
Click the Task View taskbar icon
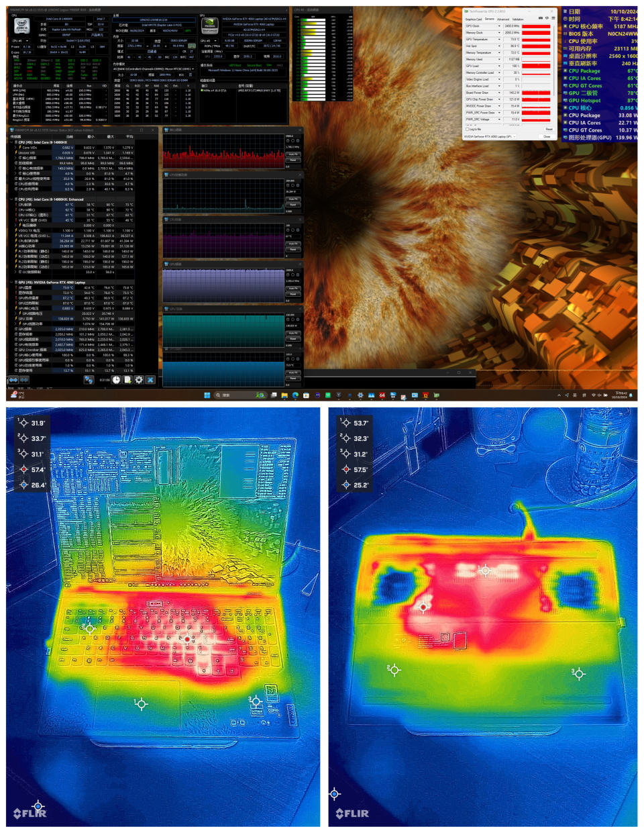click(274, 395)
